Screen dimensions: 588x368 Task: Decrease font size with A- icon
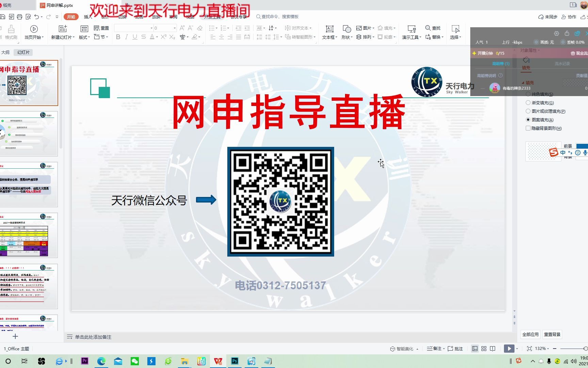[191, 28]
